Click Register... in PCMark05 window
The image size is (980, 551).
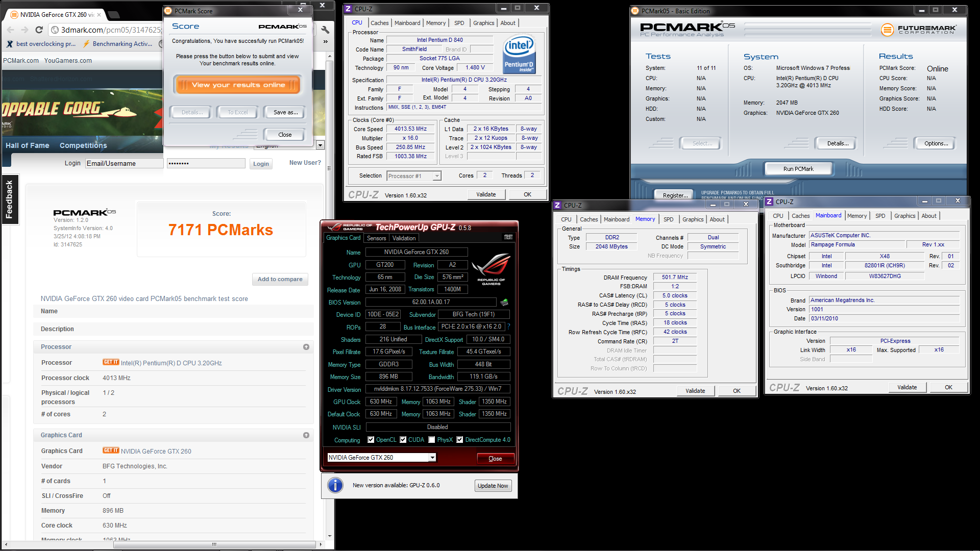pyautogui.click(x=675, y=195)
